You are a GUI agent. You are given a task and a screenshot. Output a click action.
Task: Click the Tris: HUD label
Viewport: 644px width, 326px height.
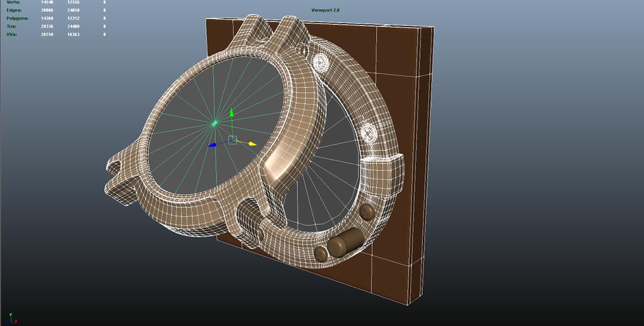coord(12,26)
